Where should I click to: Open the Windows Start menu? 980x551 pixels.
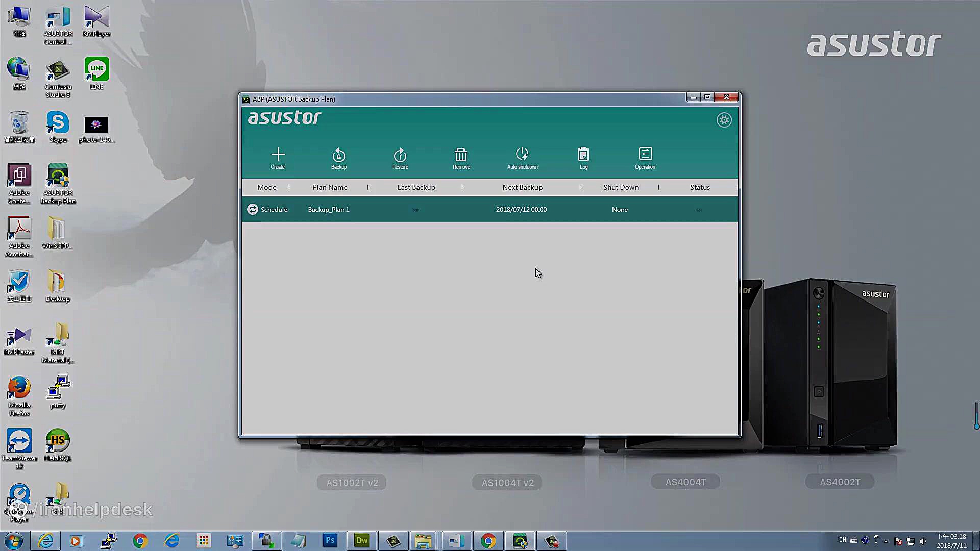14,541
